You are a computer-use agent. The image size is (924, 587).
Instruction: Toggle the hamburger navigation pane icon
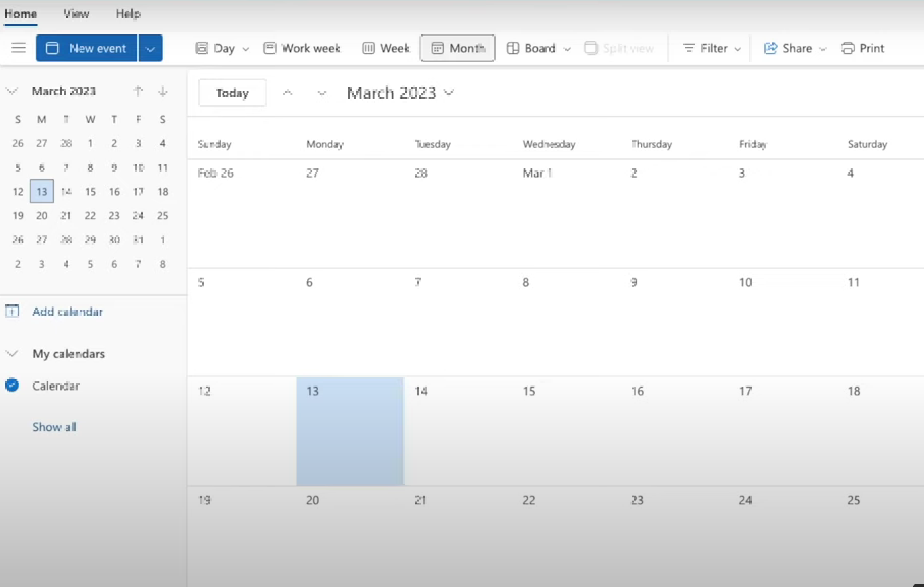pos(19,48)
